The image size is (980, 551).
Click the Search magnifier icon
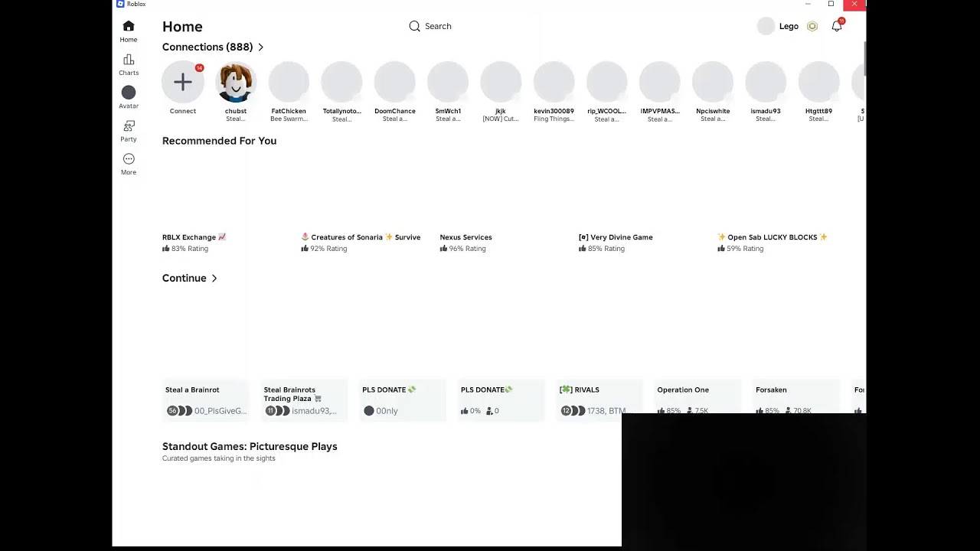tap(414, 26)
